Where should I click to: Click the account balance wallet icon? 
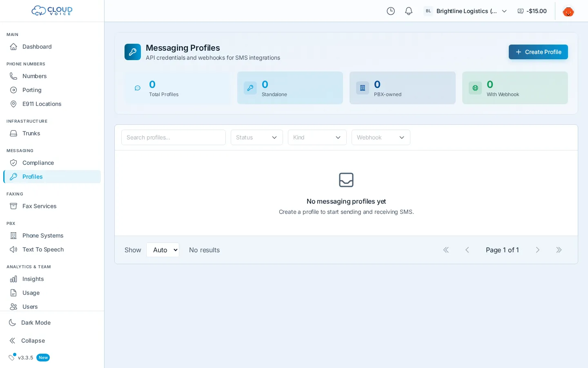click(x=521, y=11)
